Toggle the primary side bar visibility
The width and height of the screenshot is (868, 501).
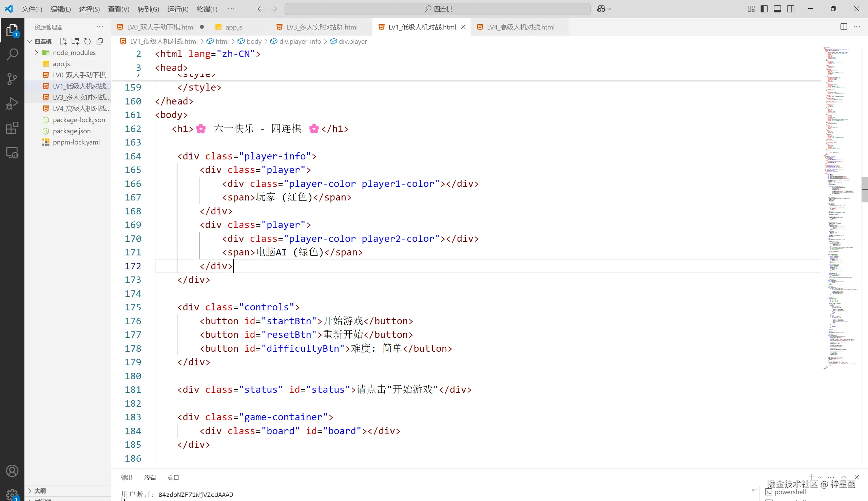click(764, 8)
